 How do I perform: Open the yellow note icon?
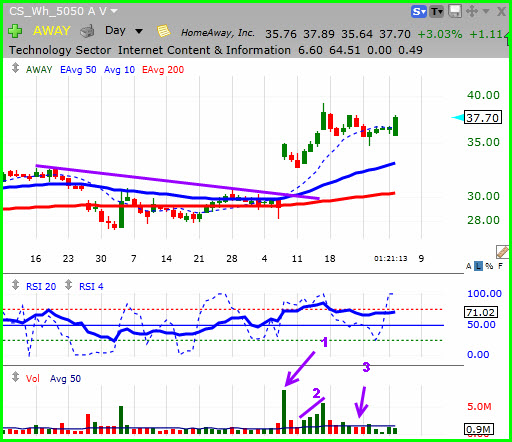tap(163, 31)
